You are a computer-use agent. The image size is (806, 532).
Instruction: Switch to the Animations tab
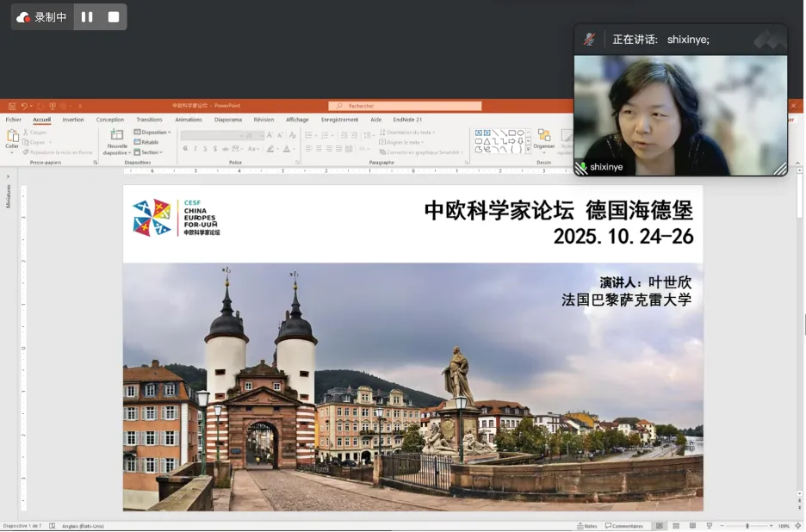(189, 120)
